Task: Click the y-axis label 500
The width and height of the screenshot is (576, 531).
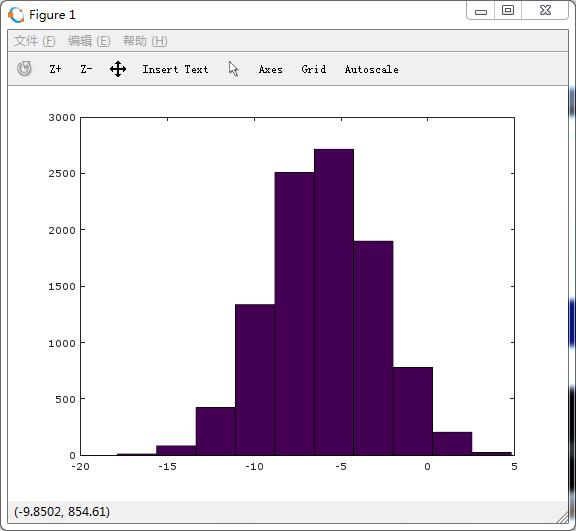Action: click(x=65, y=399)
